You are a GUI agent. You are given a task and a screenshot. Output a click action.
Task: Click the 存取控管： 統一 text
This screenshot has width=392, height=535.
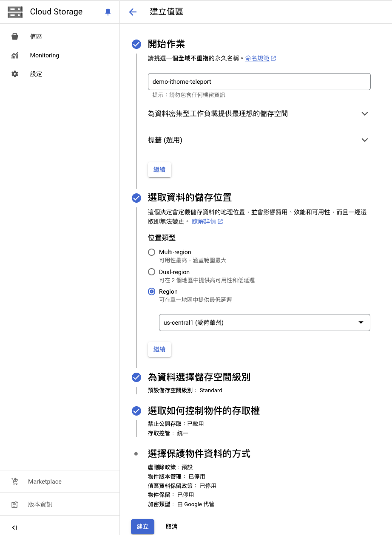pos(168,433)
